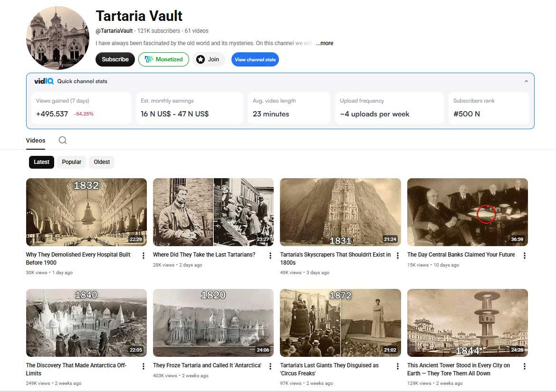Screen dimensions: 556x392
Task: Open three-dot menu for Last Tartarians video
Action: tap(270, 256)
